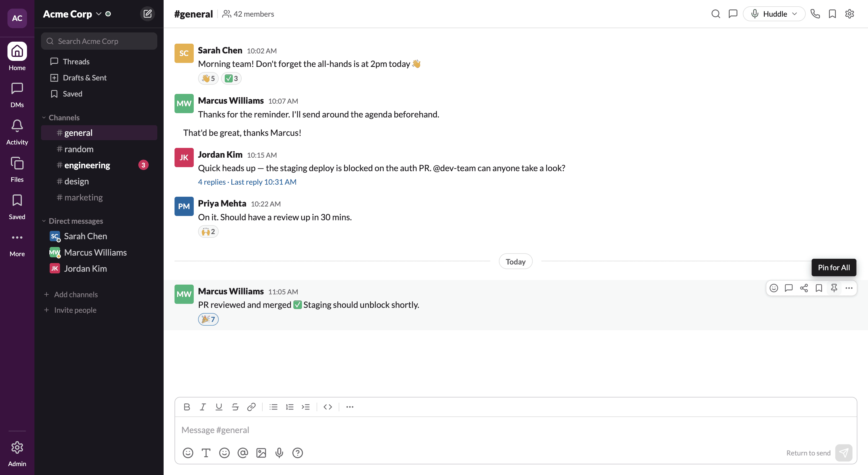The width and height of the screenshot is (868, 475).
Task: Toggle bulleted list
Action: [x=274, y=407]
